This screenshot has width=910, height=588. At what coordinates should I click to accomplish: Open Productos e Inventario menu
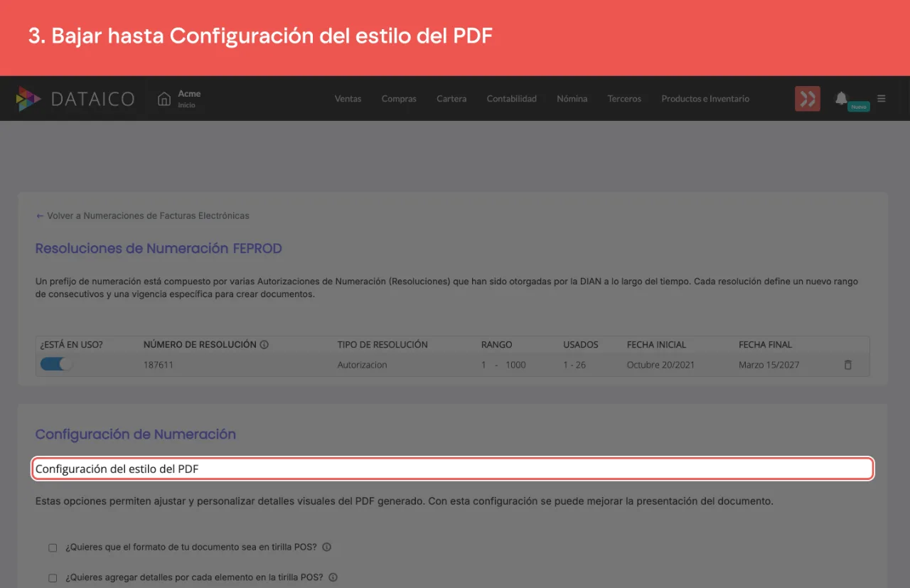point(705,99)
